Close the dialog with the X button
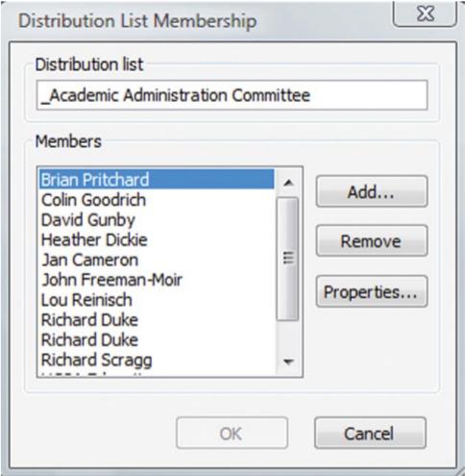The height and width of the screenshot is (476, 465). [x=425, y=14]
